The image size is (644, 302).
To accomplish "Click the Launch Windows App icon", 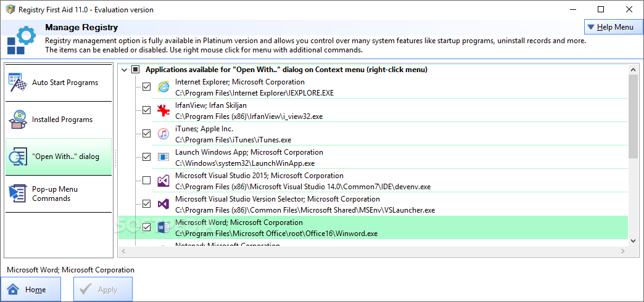I will 163,157.
